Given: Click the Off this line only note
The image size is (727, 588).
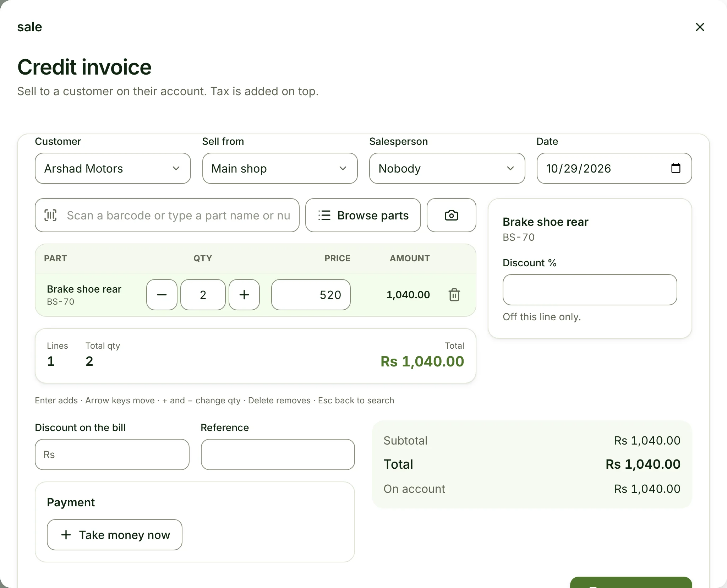Looking at the screenshot, I should pos(542,317).
